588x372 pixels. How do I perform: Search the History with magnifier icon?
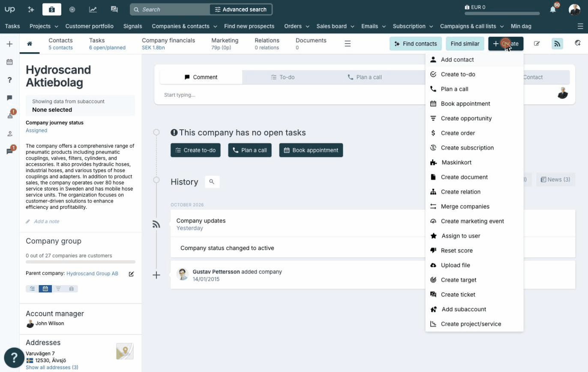pyautogui.click(x=212, y=182)
